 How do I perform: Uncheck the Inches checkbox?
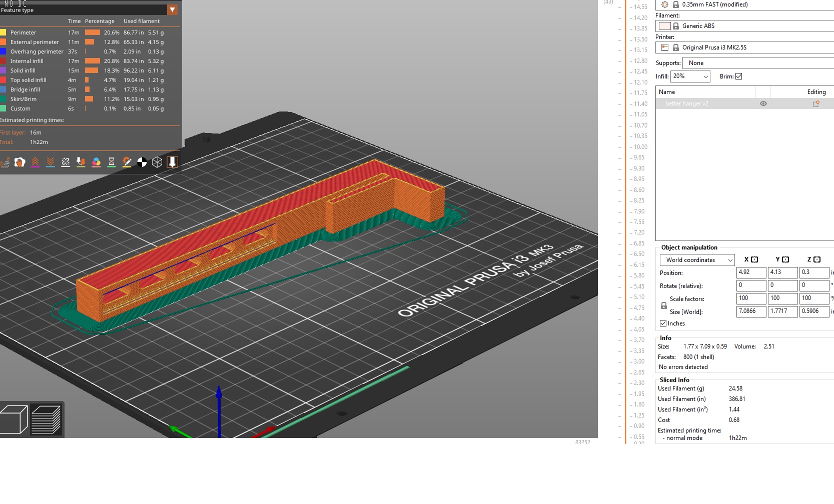click(663, 323)
